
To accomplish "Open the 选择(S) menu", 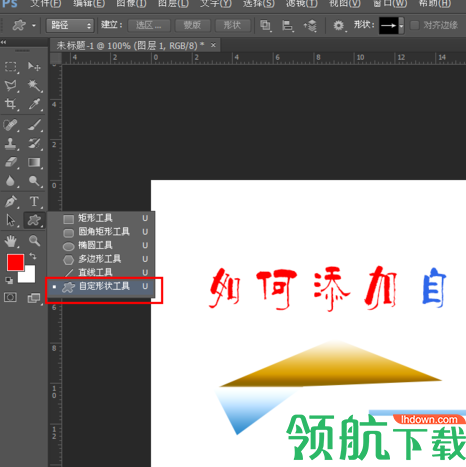I will coord(259,3).
